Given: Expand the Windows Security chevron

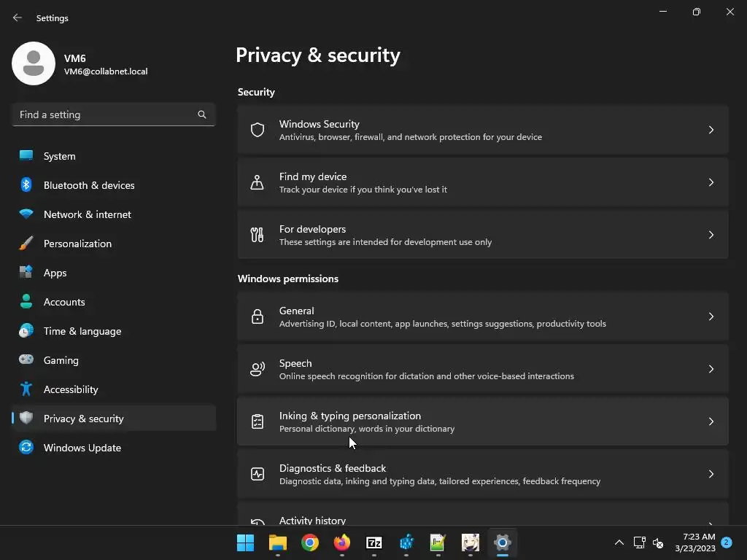Looking at the screenshot, I should pos(711,130).
